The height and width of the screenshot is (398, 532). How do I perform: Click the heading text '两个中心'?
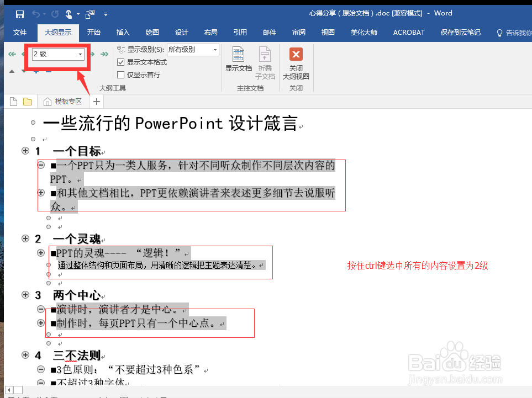pyautogui.click(x=77, y=295)
